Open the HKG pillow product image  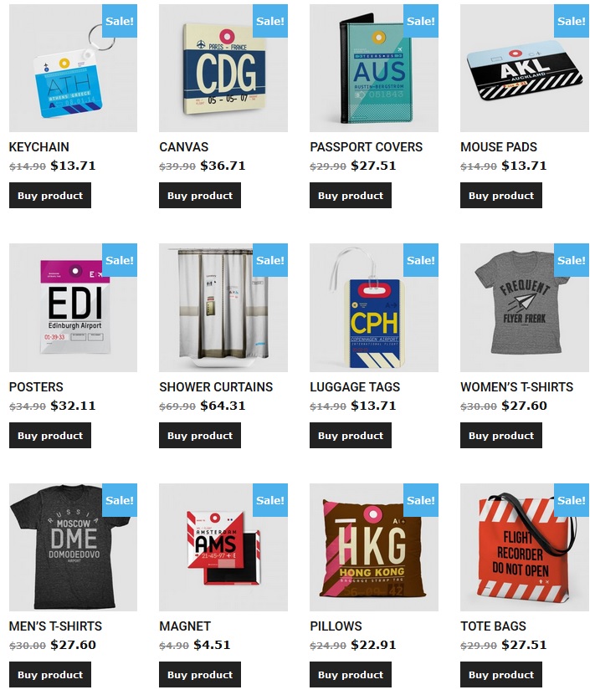pyautogui.click(x=374, y=547)
